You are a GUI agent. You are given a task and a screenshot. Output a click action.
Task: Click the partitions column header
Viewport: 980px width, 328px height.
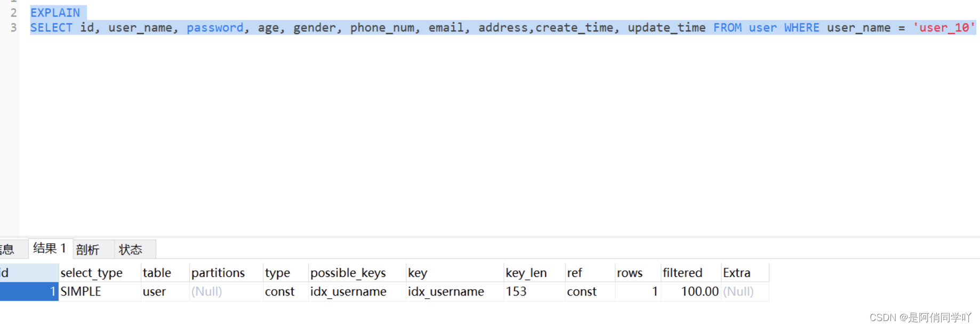(x=226, y=273)
